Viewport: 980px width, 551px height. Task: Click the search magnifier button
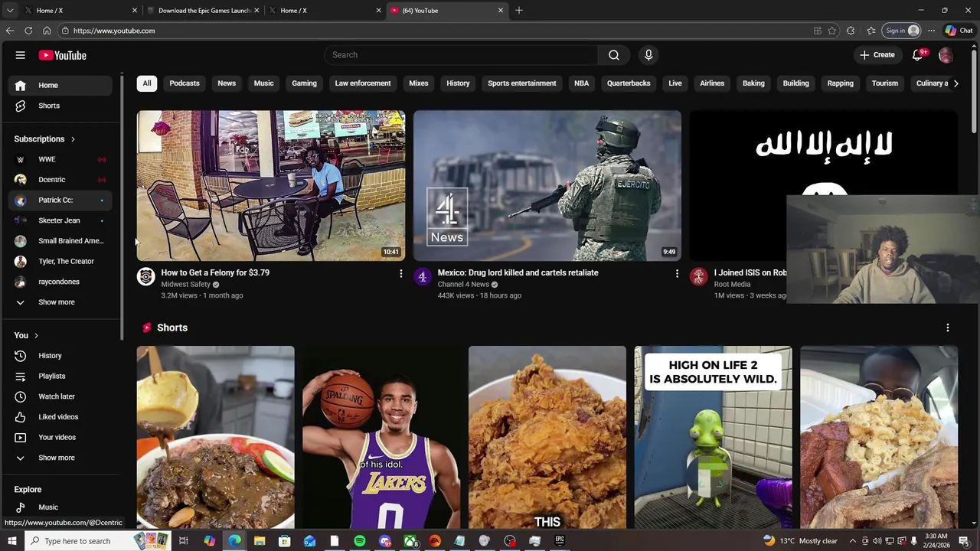pos(614,55)
